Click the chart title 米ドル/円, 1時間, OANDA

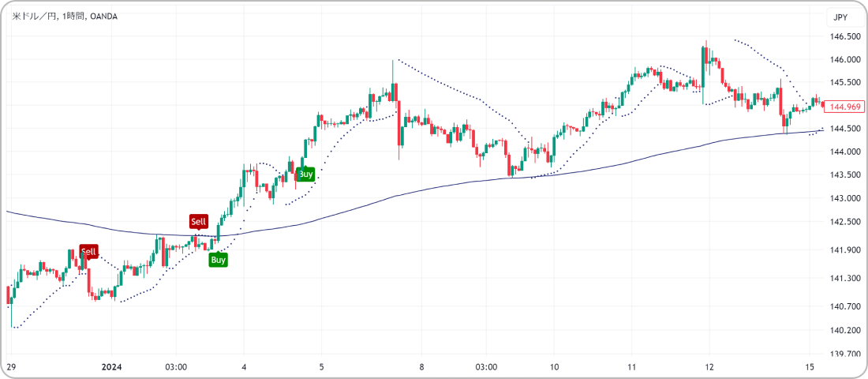[65, 17]
